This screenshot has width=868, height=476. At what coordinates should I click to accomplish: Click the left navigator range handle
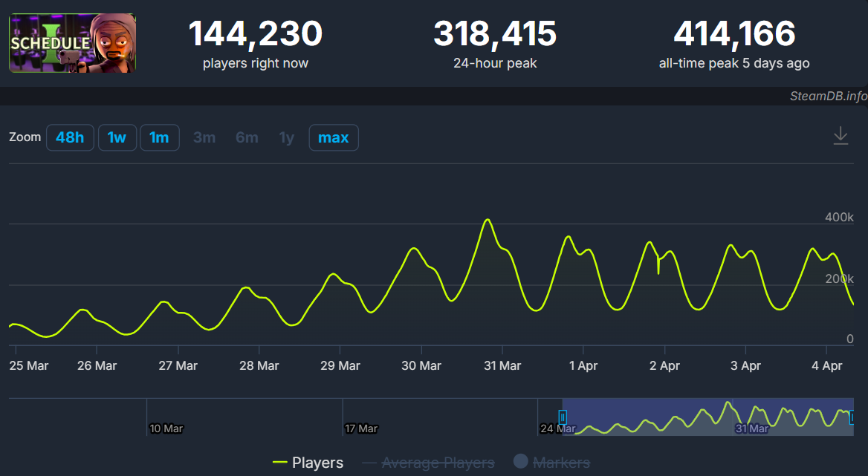click(563, 417)
